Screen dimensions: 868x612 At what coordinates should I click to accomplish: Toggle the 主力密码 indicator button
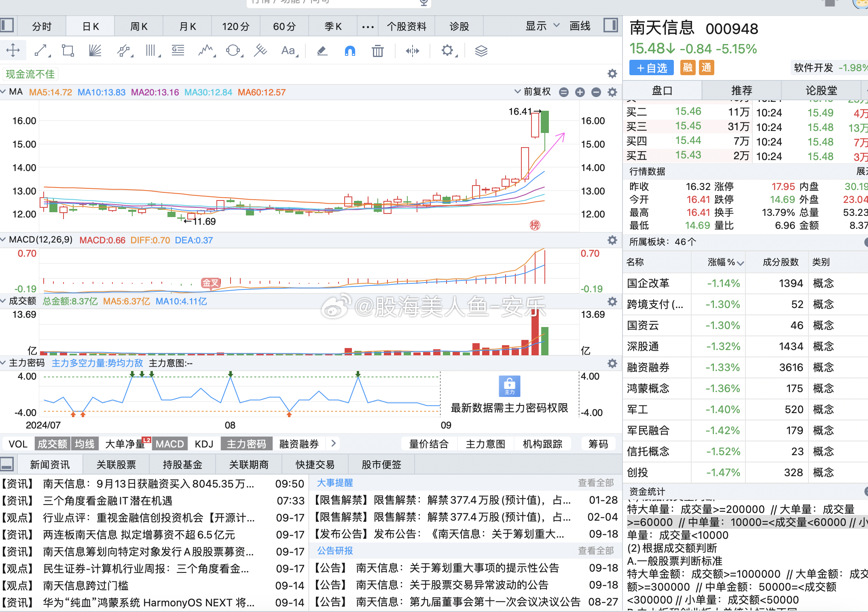[x=246, y=444]
